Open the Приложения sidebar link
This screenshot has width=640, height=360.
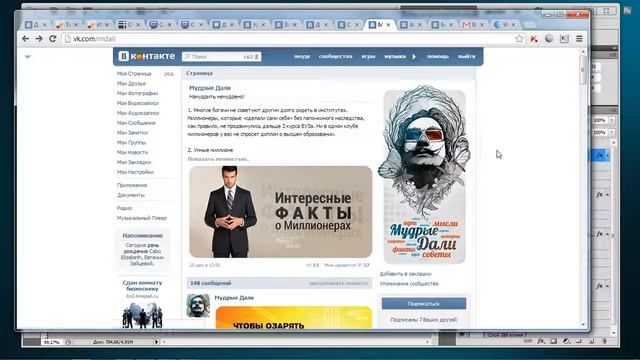(132, 185)
